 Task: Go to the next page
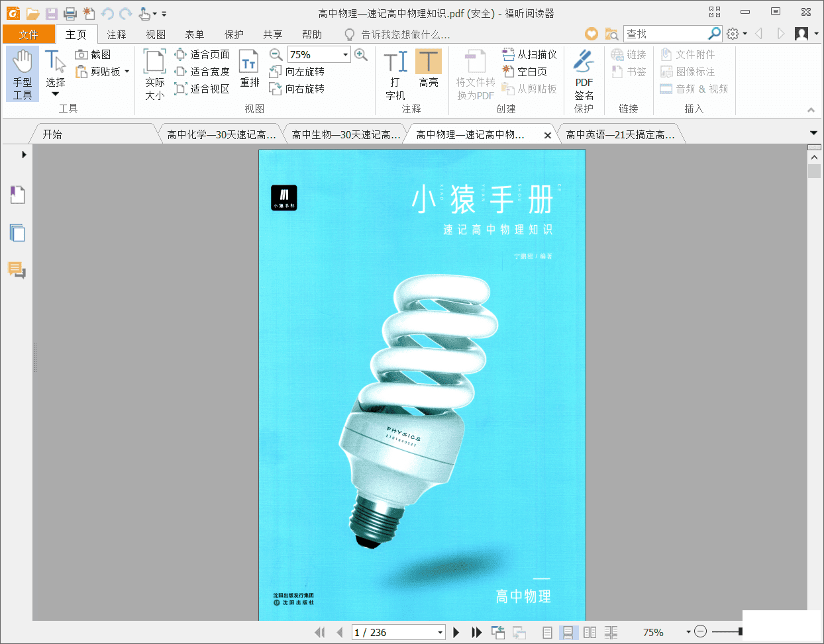(x=456, y=632)
